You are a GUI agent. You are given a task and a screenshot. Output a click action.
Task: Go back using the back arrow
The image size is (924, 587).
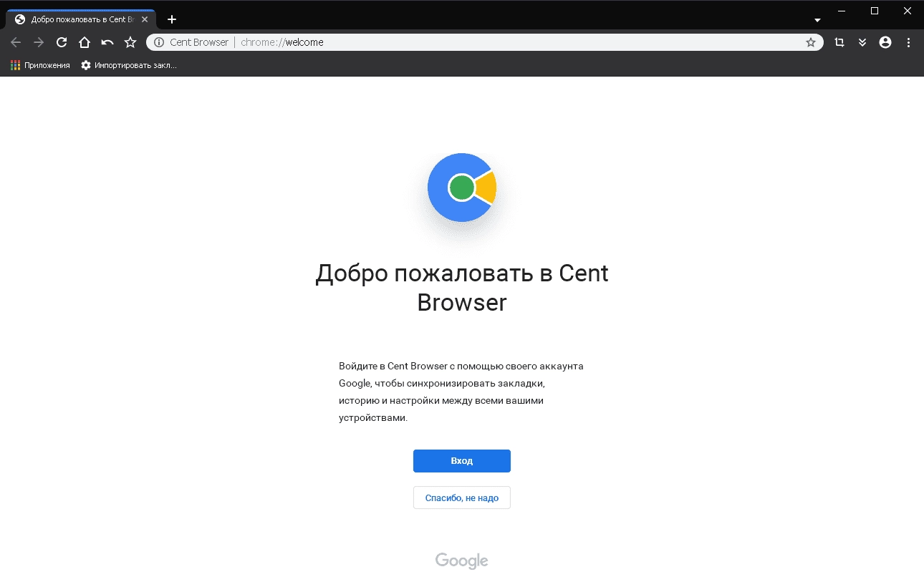click(16, 42)
